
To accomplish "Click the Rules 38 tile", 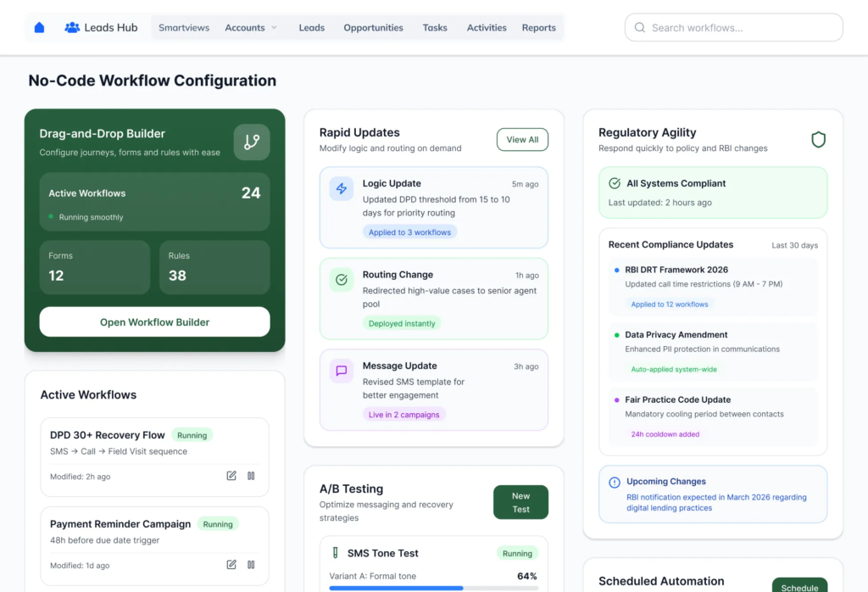I will pyautogui.click(x=214, y=267).
